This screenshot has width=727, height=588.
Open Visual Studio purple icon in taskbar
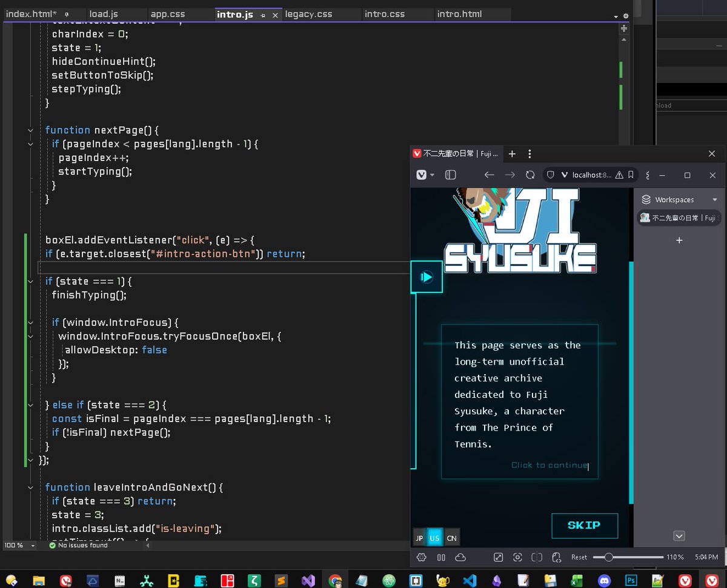pyautogui.click(x=308, y=580)
